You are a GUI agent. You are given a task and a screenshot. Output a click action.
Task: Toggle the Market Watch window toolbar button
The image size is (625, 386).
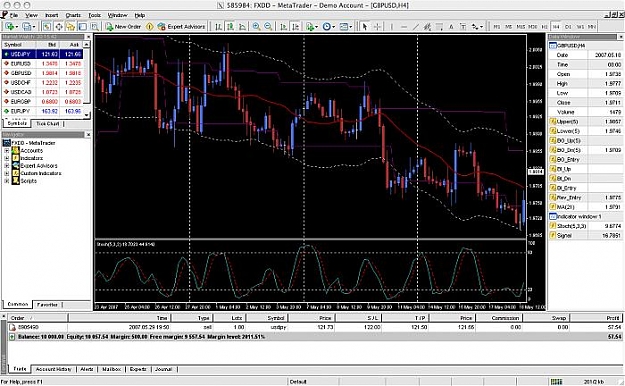tap(47, 27)
